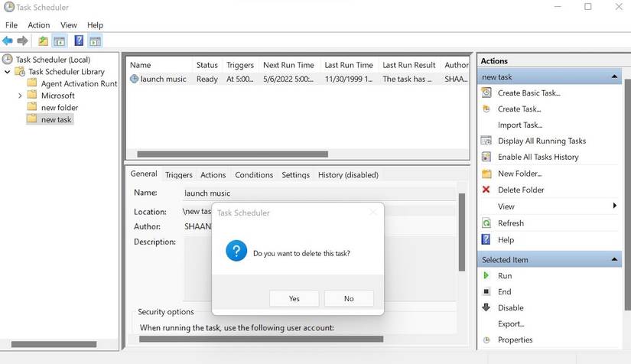Click the task list horizontal scrollbar
Viewport: 631px width, 364px height.
click(229, 154)
